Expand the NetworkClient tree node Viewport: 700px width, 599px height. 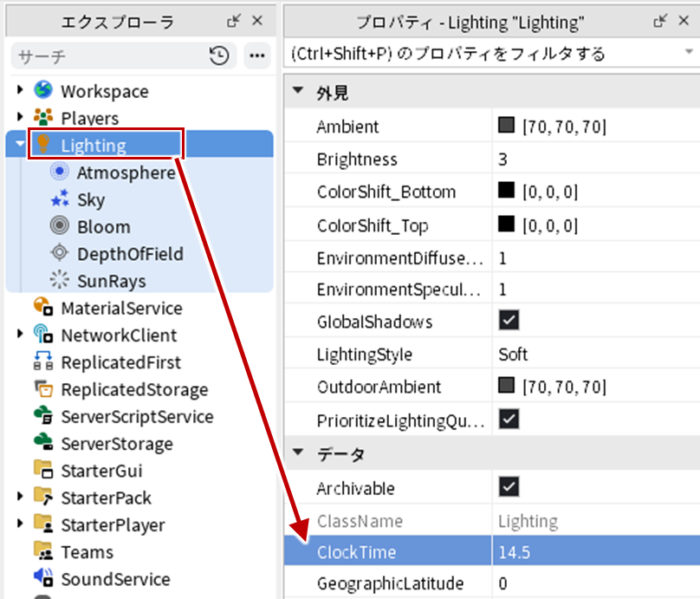click(20, 334)
